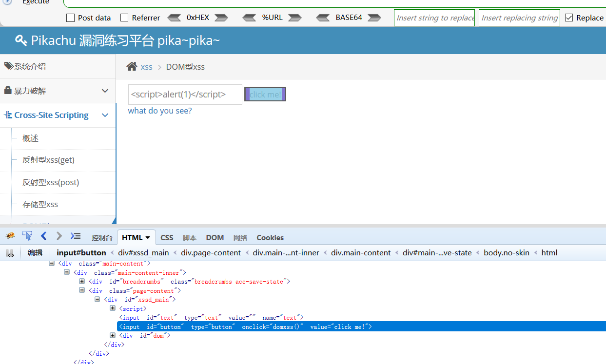This screenshot has height=364, width=606.
Task: Click the right arrow after %URL
Action: 294,18
